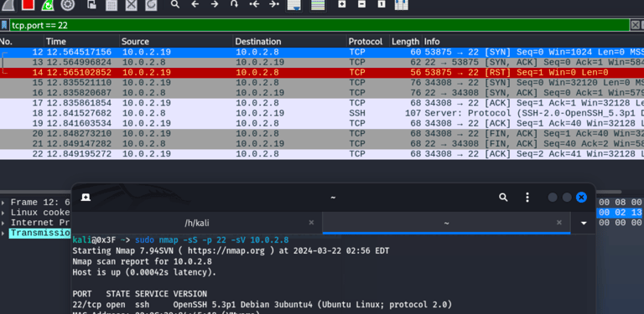
Task: Close the terminal window blue X
Action: 581,198
